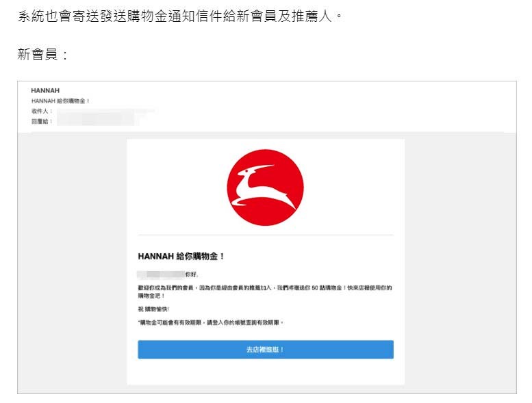Click the blue 去店裡逛逛！ button

click(x=266, y=350)
